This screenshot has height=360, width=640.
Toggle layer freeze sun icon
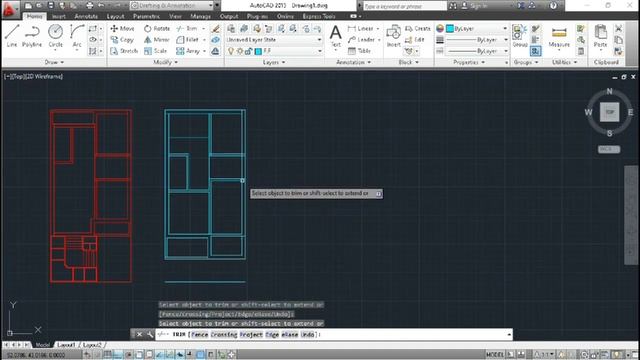click(240, 51)
